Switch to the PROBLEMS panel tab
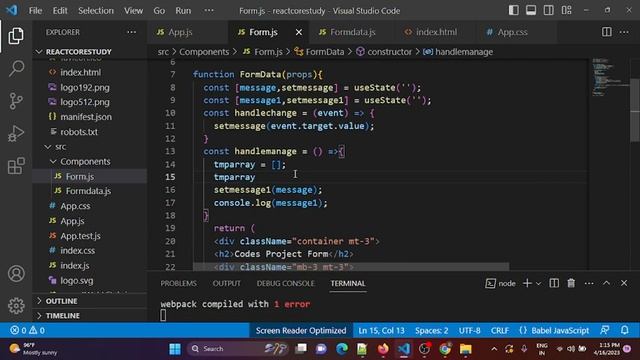This screenshot has height=360, width=640. click(178, 283)
